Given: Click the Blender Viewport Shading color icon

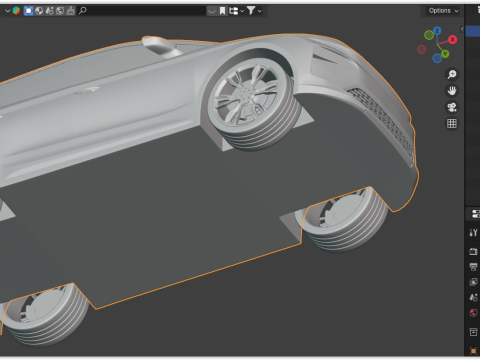Looking at the screenshot, I should point(16,11).
